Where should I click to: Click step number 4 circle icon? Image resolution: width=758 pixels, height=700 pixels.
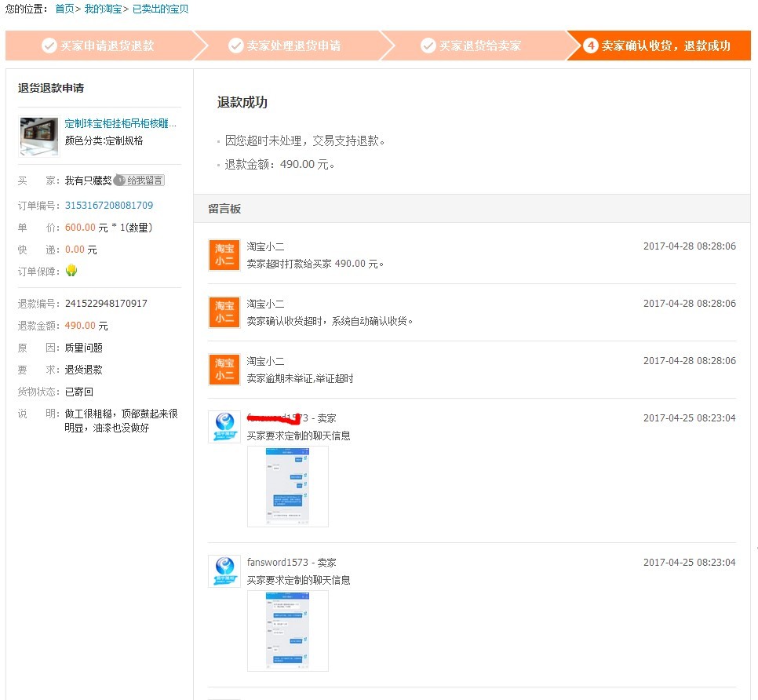click(x=591, y=46)
